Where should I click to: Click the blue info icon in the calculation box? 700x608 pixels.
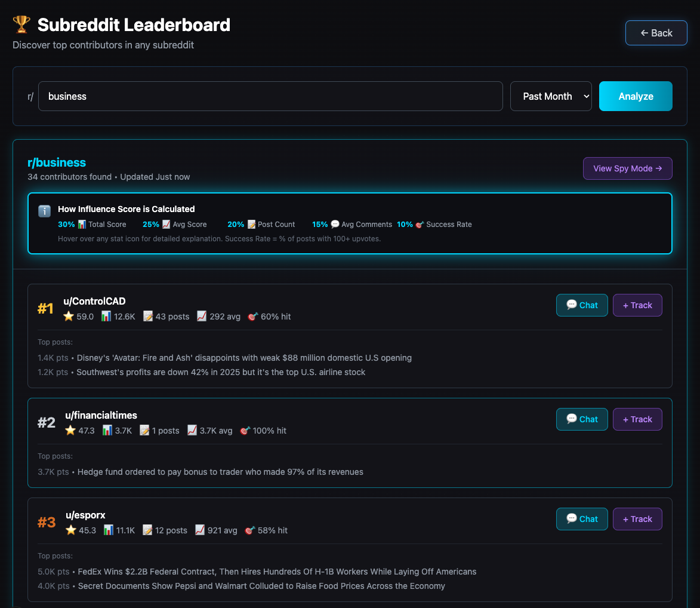44,211
